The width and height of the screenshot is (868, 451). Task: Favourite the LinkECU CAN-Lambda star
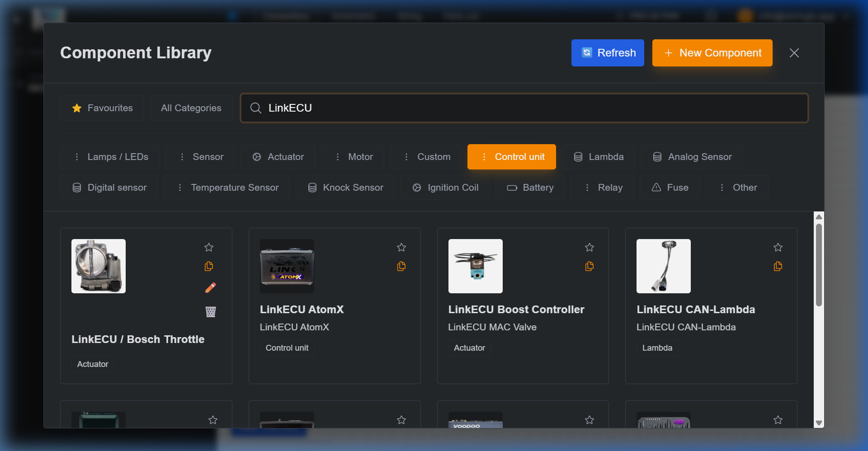point(778,247)
